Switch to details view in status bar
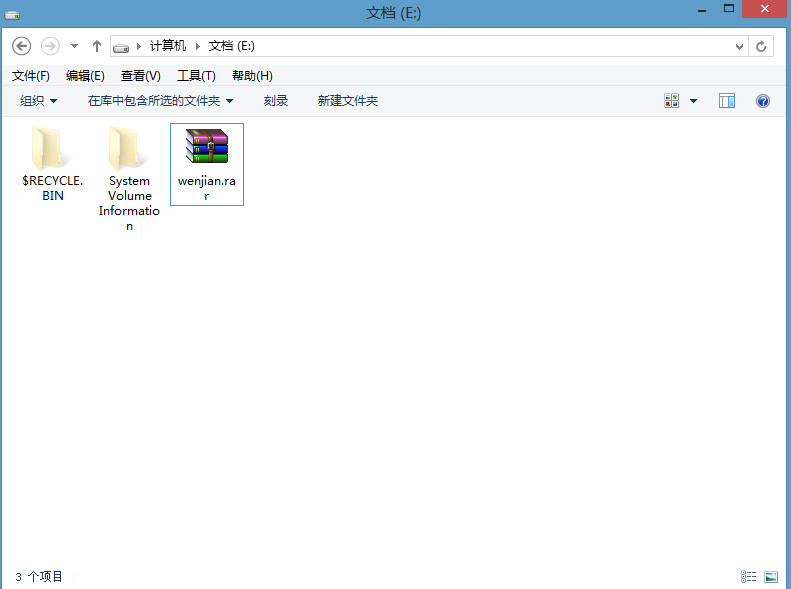The image size is (791, 589). pos(748,576)
